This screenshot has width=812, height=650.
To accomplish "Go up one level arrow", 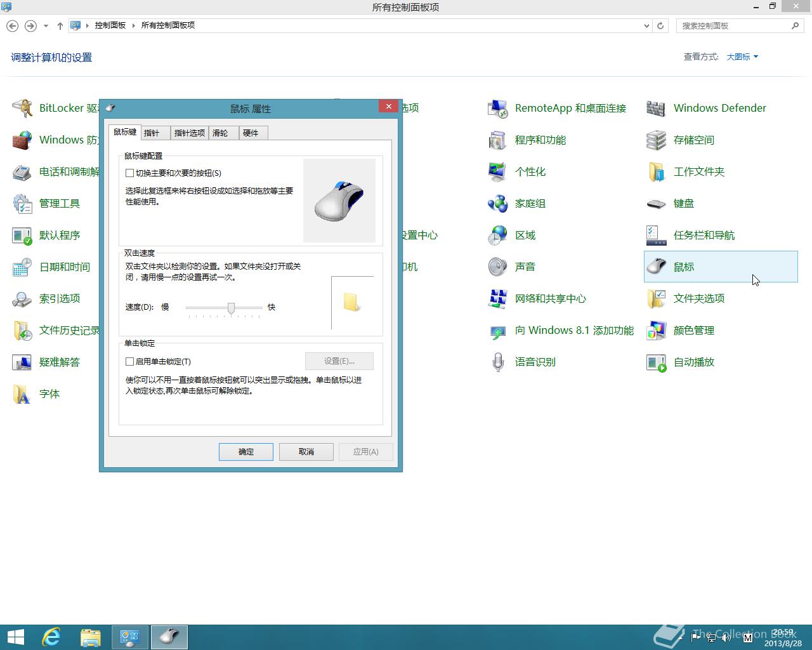I will point(60,26).
